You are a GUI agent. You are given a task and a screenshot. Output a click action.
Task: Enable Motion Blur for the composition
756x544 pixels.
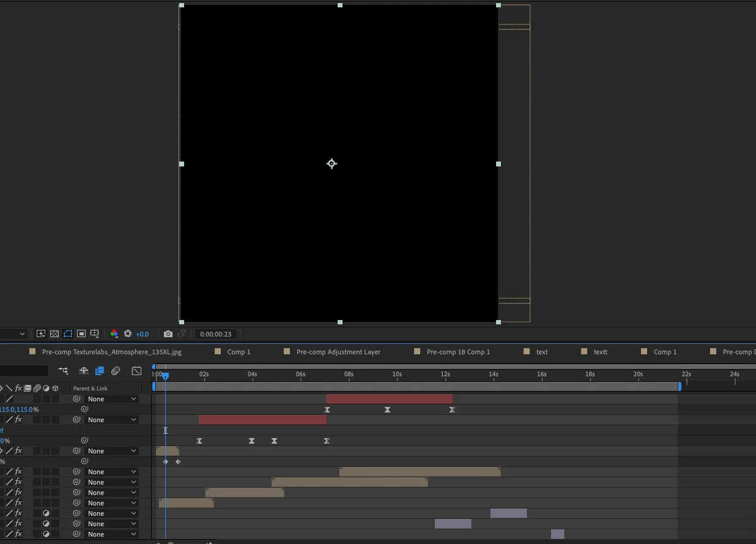116,371
